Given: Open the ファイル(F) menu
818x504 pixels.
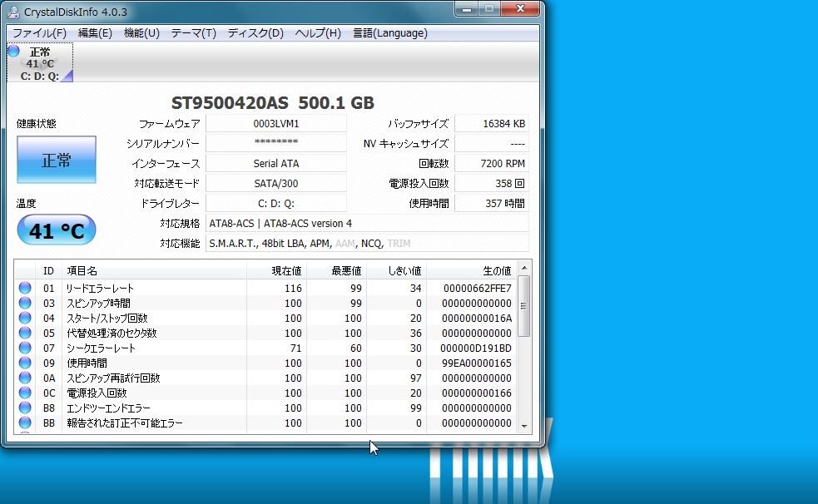Looking at the screenshot, I should (39, 33).
